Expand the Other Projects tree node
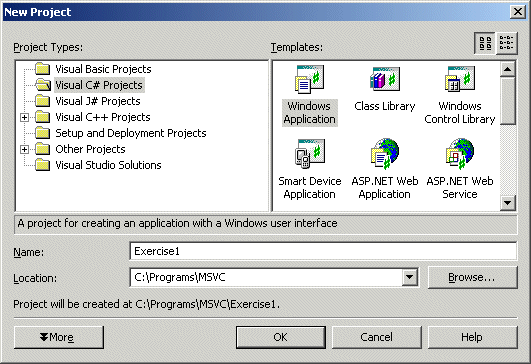 click(24, 149)
